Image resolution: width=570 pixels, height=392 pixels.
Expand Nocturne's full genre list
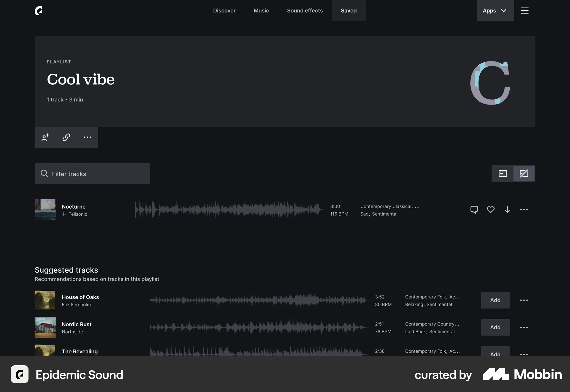pyautogui.click(x=417, y=206)
